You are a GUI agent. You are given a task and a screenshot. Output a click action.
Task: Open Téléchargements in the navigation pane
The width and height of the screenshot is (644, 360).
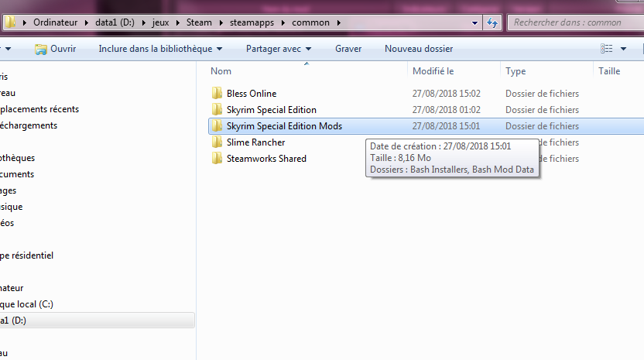pyautogui.click(x=29, y=125)
